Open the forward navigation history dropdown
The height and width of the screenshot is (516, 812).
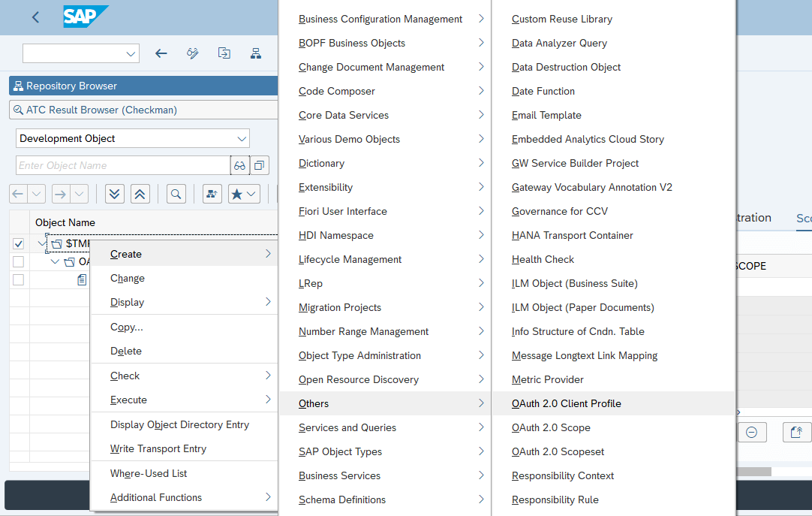(79, 195)
